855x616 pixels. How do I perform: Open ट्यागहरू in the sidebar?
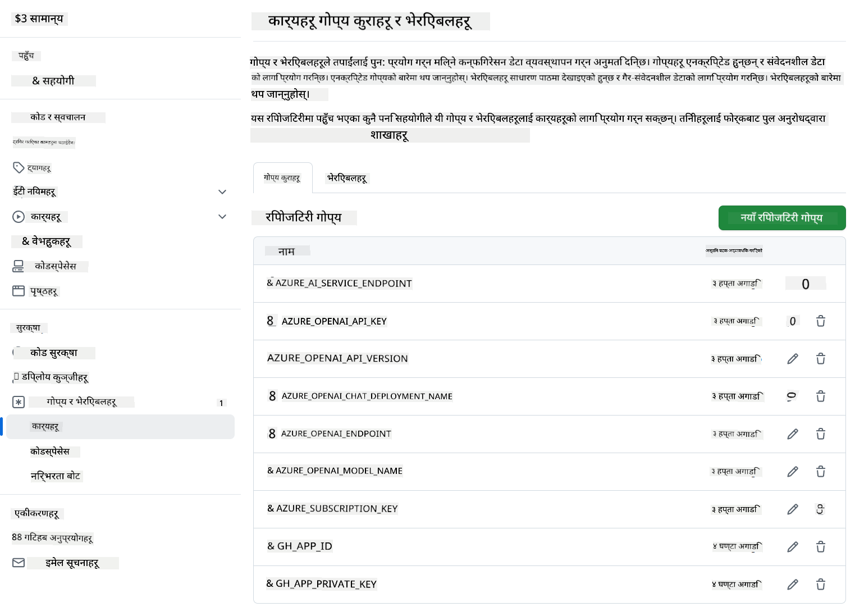[39, 167]
